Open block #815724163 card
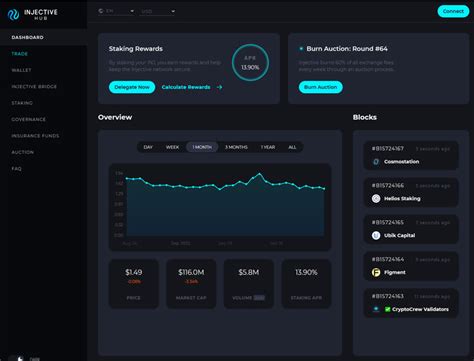 411,303
